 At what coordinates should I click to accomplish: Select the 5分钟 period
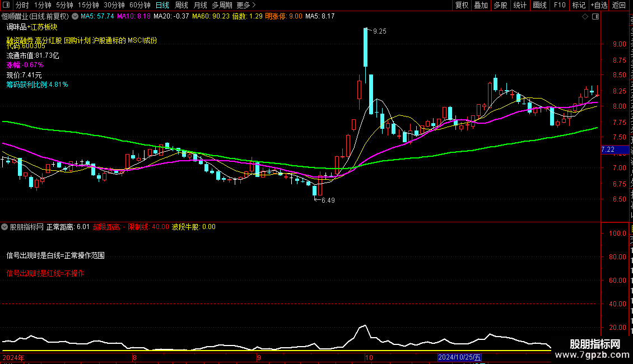pos(64,5)
